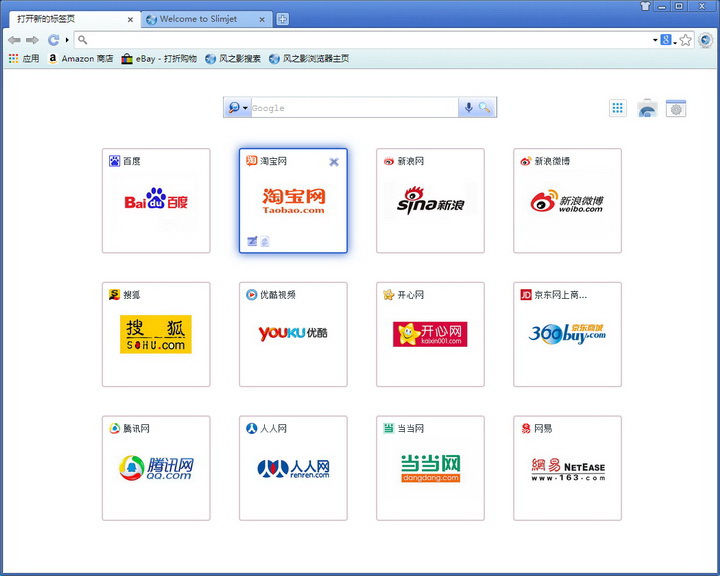Click the edit icon on the Taobao tile

253,241
